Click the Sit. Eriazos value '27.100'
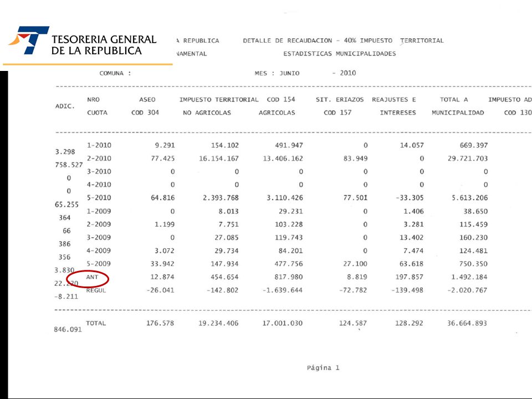This screenshot has width=532, height=399. pyautogui.click(x=355, y=264)
